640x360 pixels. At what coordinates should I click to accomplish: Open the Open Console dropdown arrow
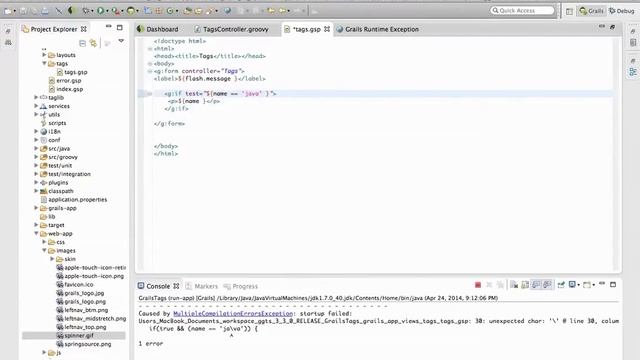(594, 285)
